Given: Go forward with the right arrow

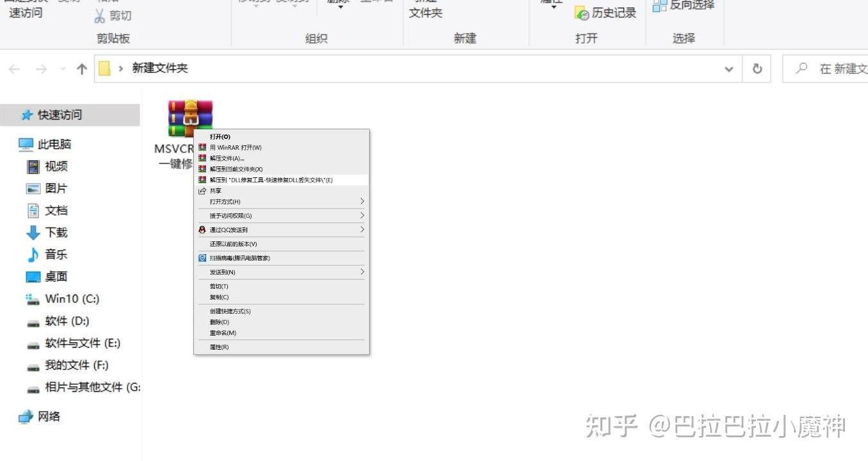Looking at the screenshot, I should point(42,69).
